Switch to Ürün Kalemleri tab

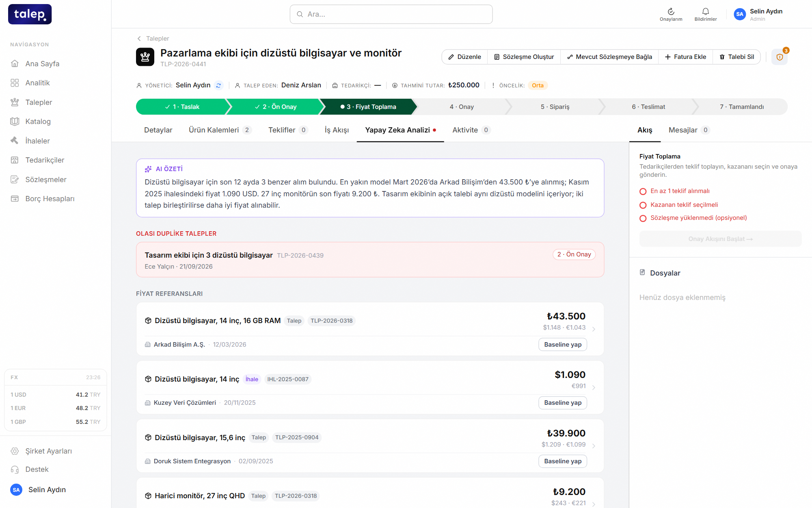pyautogui.click(x=220, y=130)
